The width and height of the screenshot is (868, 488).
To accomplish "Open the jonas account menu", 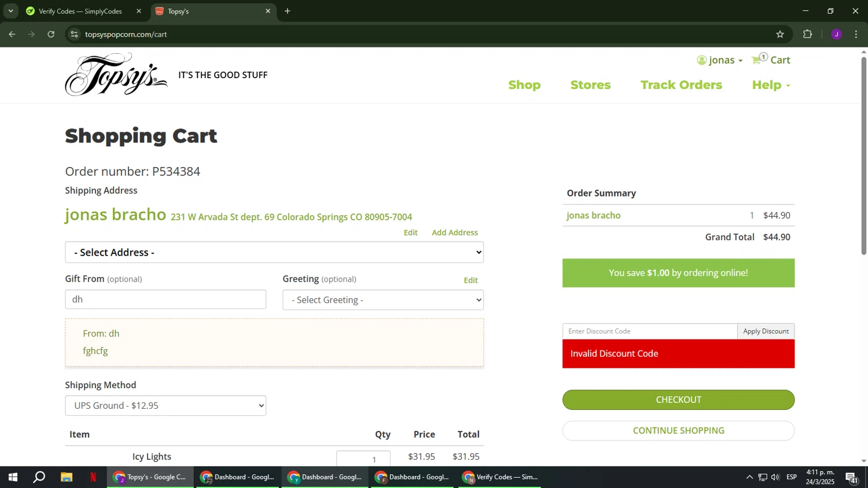I will click(719, 60).
